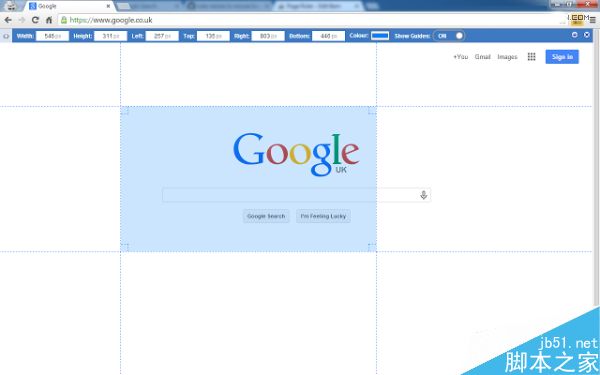Close the page ruler toolbar
Screen dimensions: 600x375
tap(587, 35)
